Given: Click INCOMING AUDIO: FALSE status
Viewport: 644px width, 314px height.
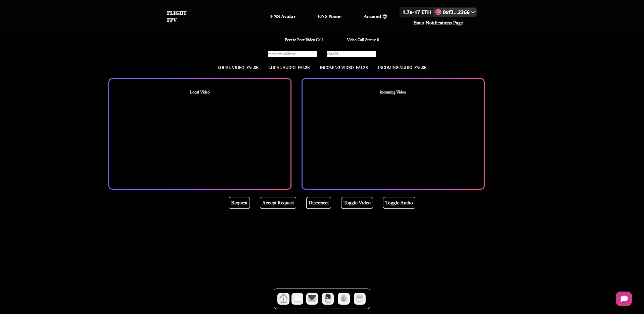Looking at the screenshot, I should 402,67.
